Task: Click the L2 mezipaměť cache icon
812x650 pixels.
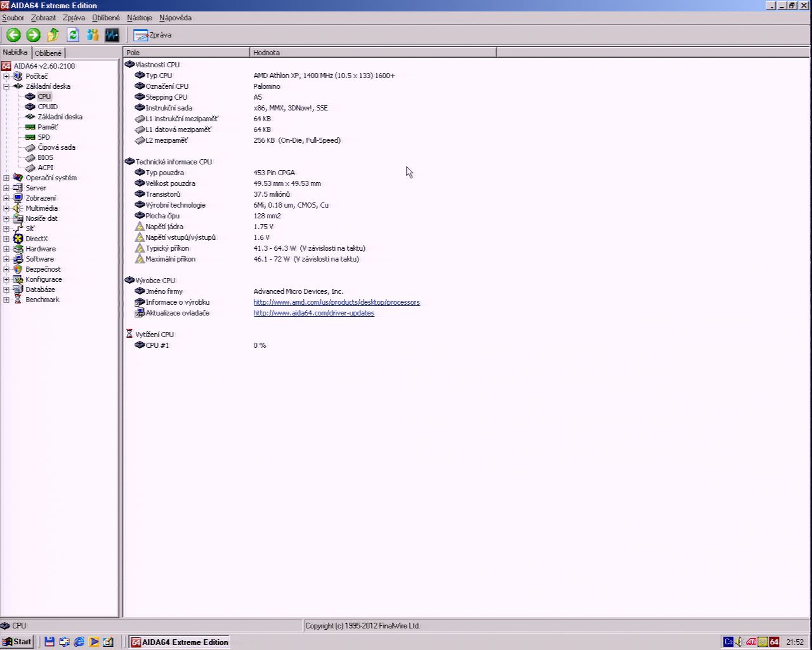Action: point(140,140)
